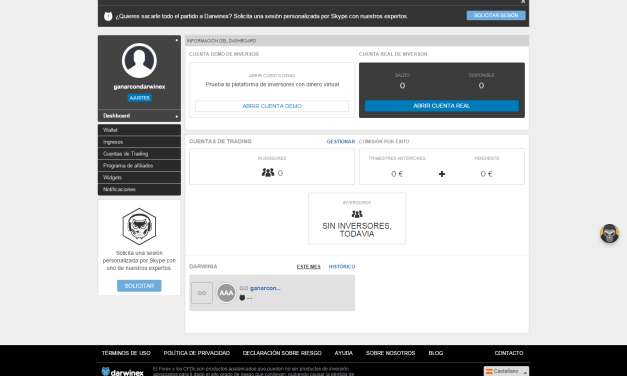Open CONTACTO footer link
This screenshot has width=627, height=376.
pyautogui.click(x=509, y=353)
